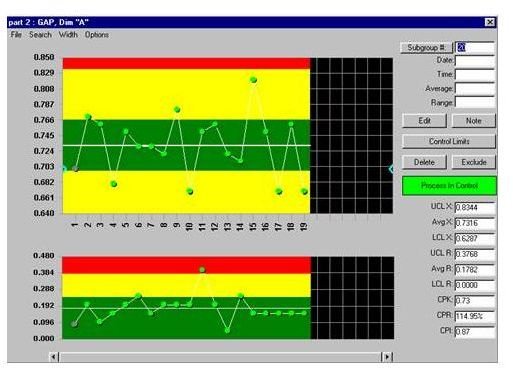Open the File menu
The image size is (513, 368).
[x=16, y=35]
